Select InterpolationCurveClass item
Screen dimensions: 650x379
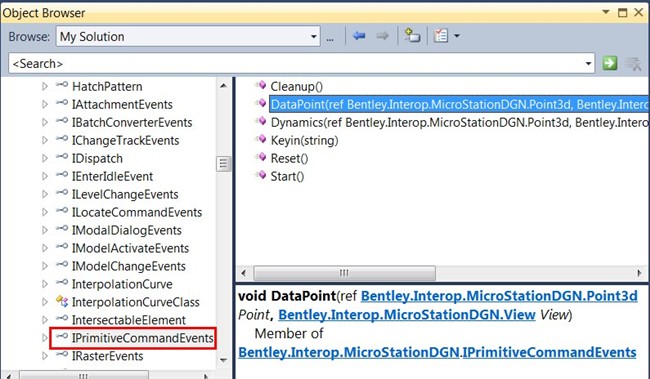136,302
